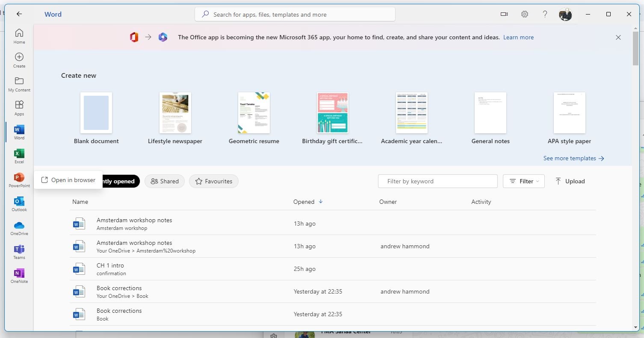Click the Activity column header

[481, 202]
